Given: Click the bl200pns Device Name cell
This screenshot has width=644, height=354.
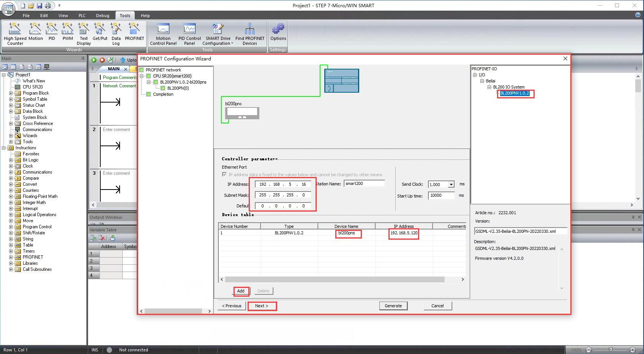Looking at the screenshot, I should [x=347, y=233].
